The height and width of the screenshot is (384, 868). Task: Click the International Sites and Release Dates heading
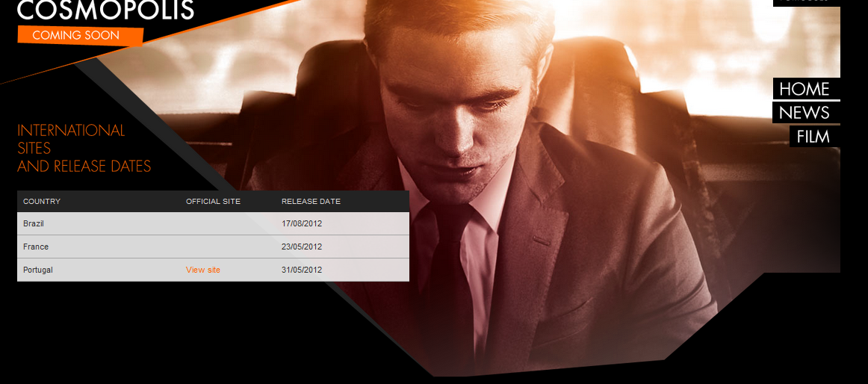click(84, 148)
